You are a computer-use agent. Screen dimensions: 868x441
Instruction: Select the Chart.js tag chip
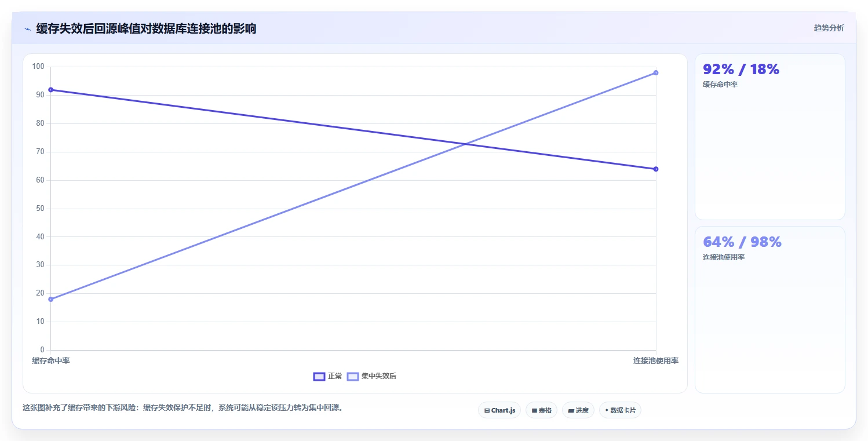(499, 410)
